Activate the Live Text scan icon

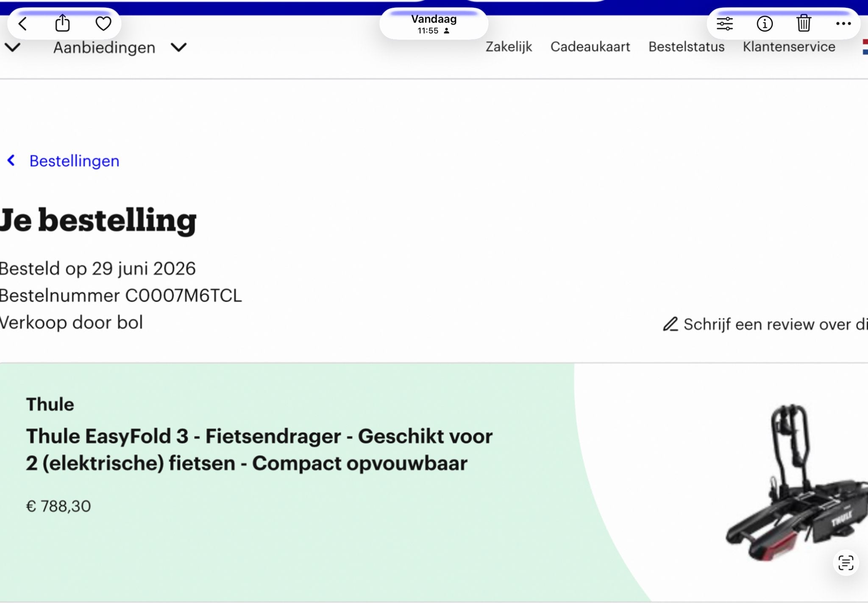tap(846, 563)
